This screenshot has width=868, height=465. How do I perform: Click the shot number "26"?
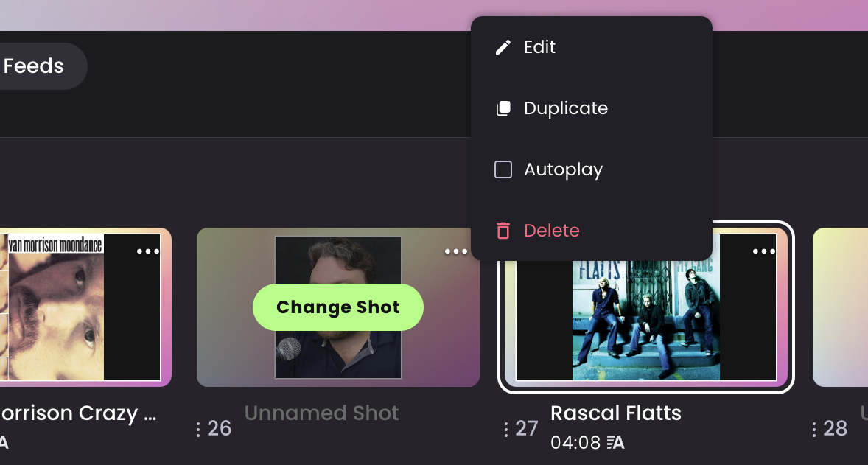pos(220,428)
